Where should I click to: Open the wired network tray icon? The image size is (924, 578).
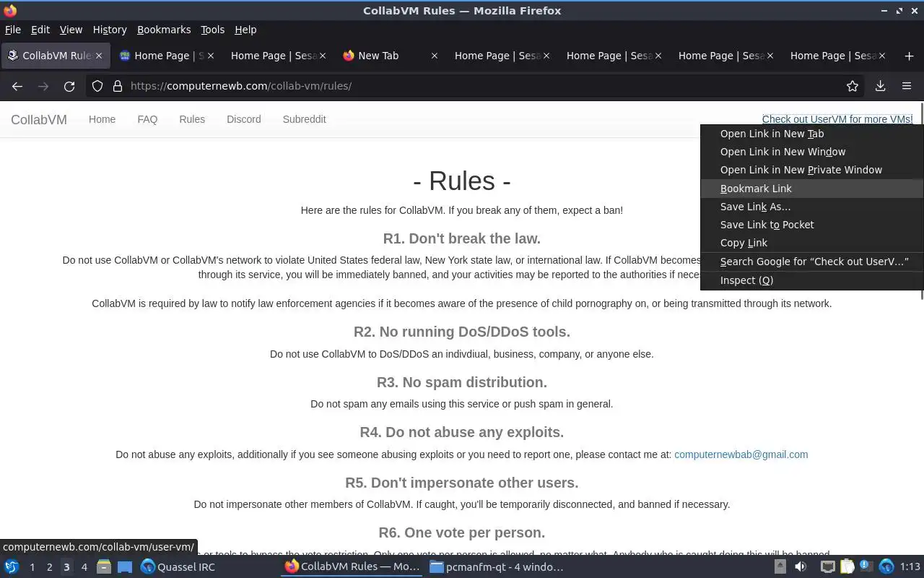(828, 567)
